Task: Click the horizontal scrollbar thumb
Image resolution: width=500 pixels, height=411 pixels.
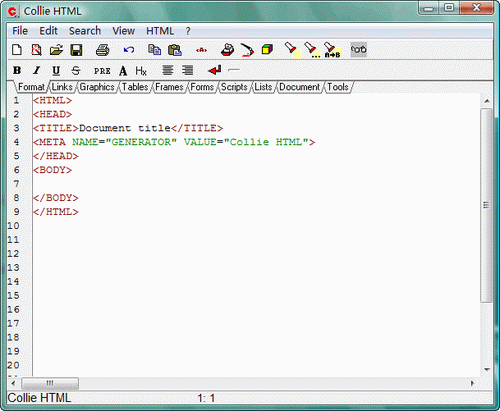Action: click(50, 383)
